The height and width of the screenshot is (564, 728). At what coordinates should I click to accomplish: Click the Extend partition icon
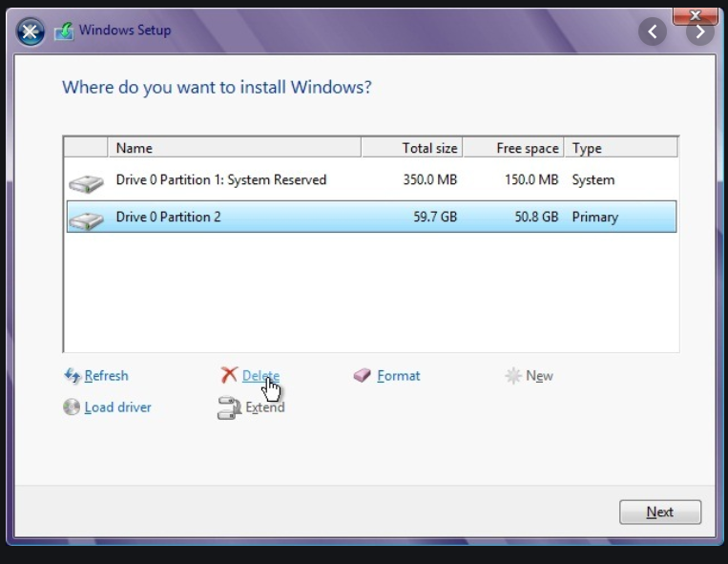click(229, 408)
